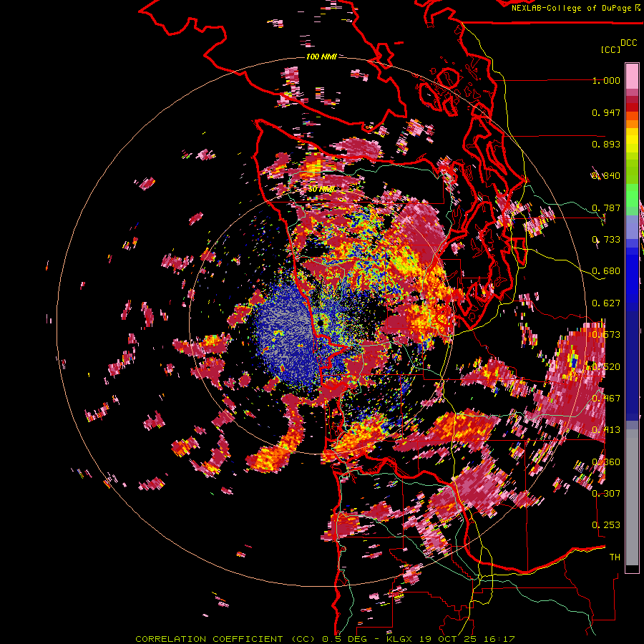Viewport: 644px width, 644px height.
Task: Pick the yellow segment of the color scale
Action: pyautogui.click(x=632, y=141)
